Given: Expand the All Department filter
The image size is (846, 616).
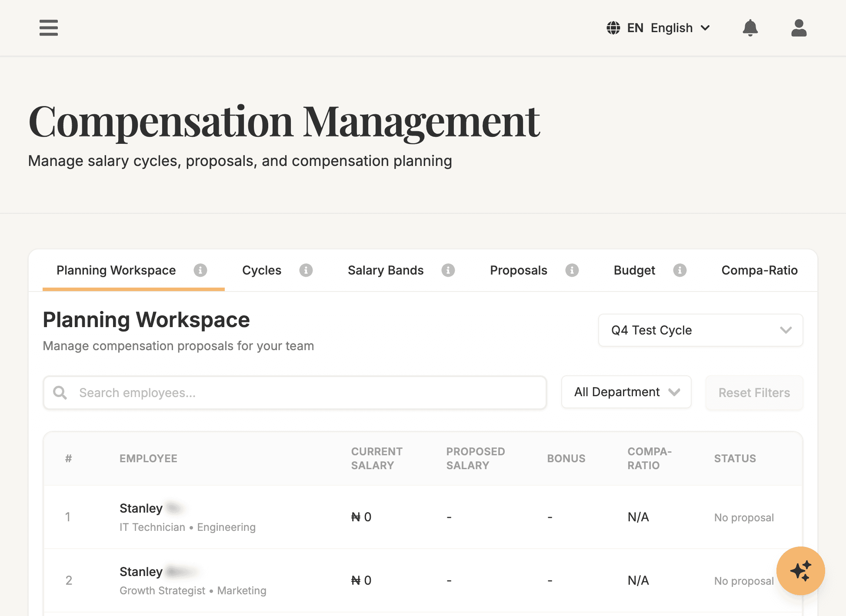Looking at the screenshot, I should (626, 392).
